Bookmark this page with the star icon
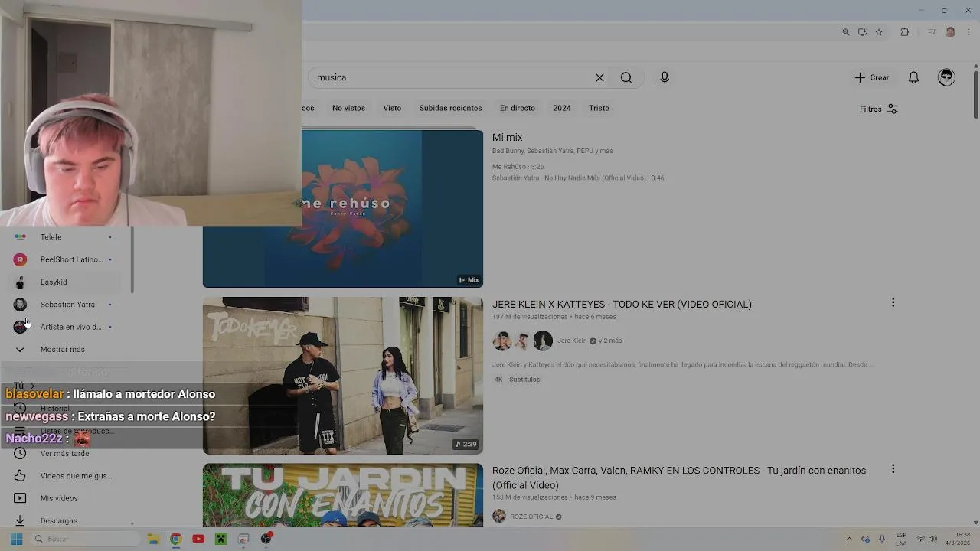The height and width of the screenshot is (551, 980). [x=879, y=32]
